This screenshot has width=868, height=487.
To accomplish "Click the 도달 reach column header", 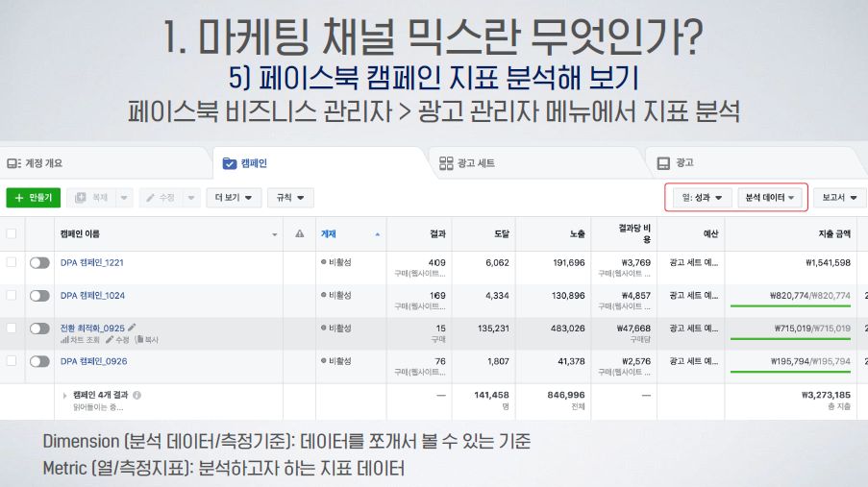I will tap(484, 234).
